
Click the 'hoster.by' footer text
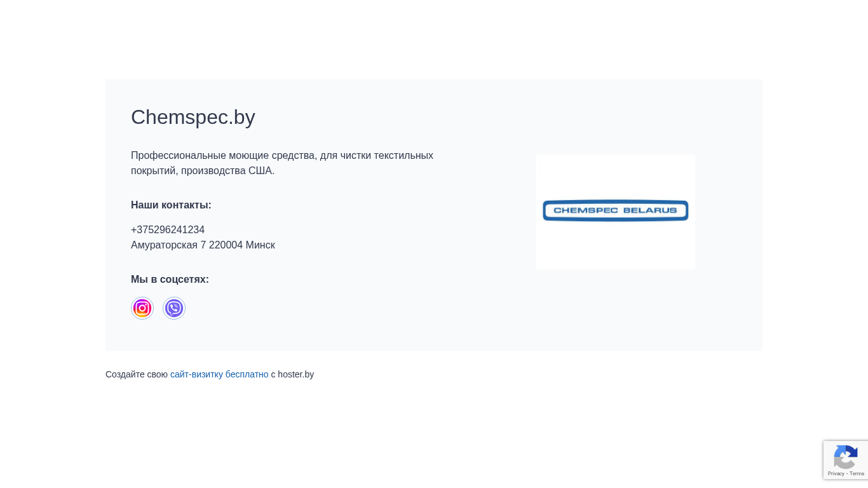coord(295,374)
